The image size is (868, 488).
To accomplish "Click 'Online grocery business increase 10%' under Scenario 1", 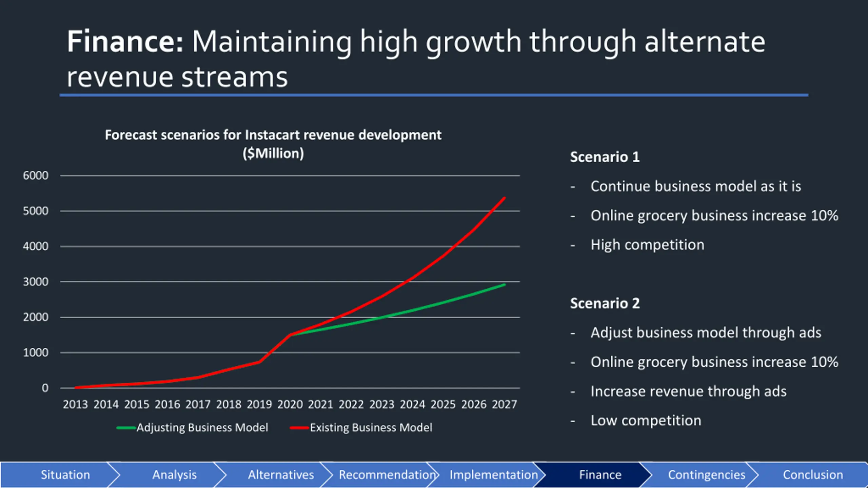I will click(x=714, y=216).
